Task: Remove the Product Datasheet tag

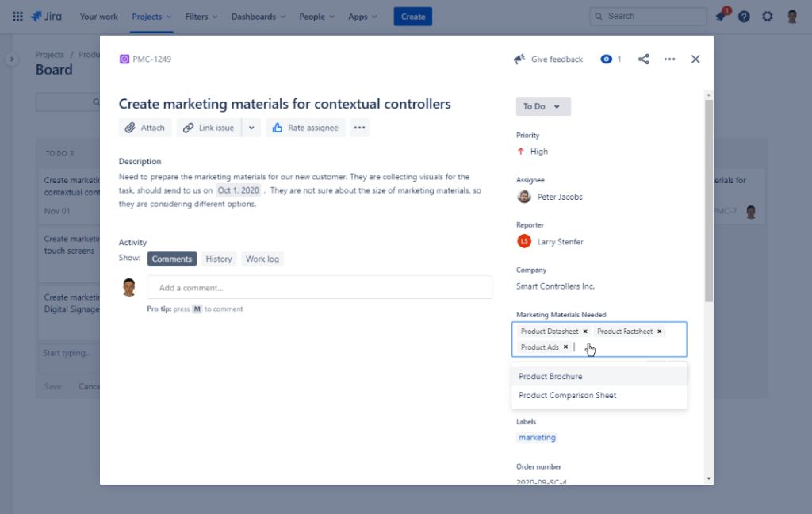Action: click(x=585, y=331)
